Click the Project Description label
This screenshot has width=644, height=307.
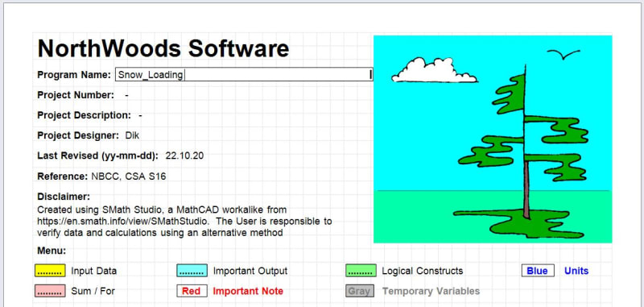pyautogui.click(x=84, y=115)
